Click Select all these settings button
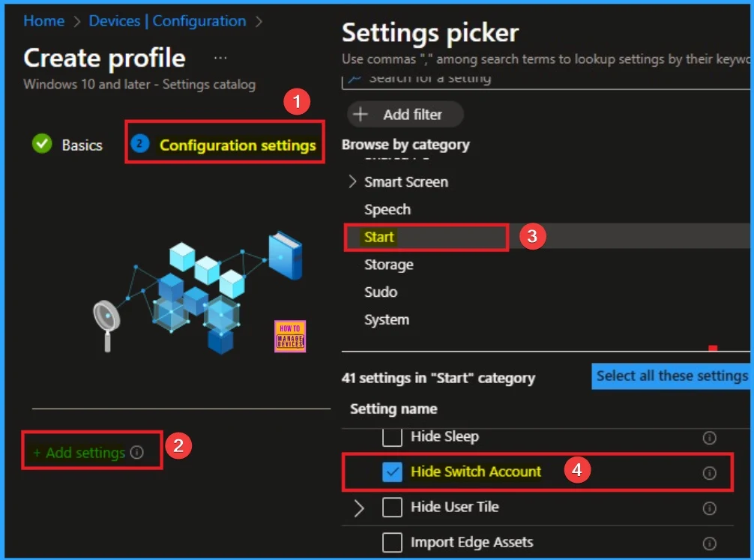Viewport: 754px width, 560px height. tap(672, 376)
